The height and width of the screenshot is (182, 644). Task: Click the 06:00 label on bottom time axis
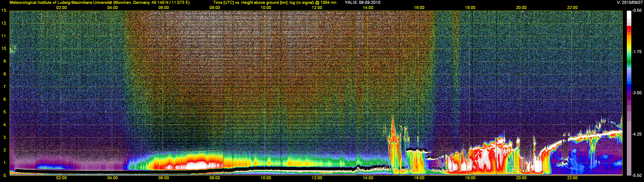tap(164, 178)
